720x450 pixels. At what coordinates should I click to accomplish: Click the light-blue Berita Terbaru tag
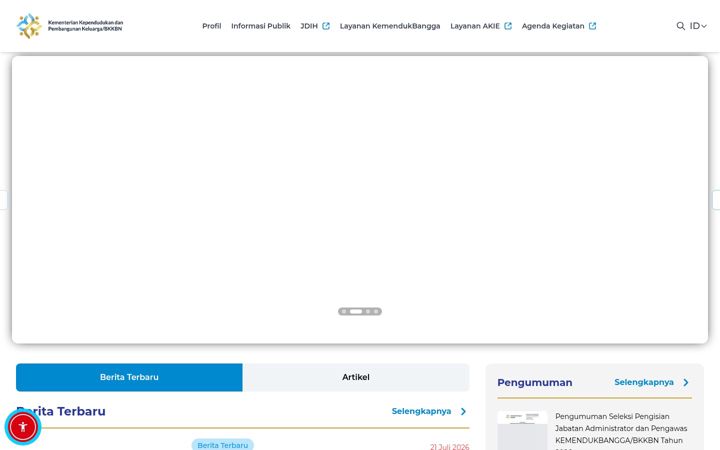coord(223,445)
